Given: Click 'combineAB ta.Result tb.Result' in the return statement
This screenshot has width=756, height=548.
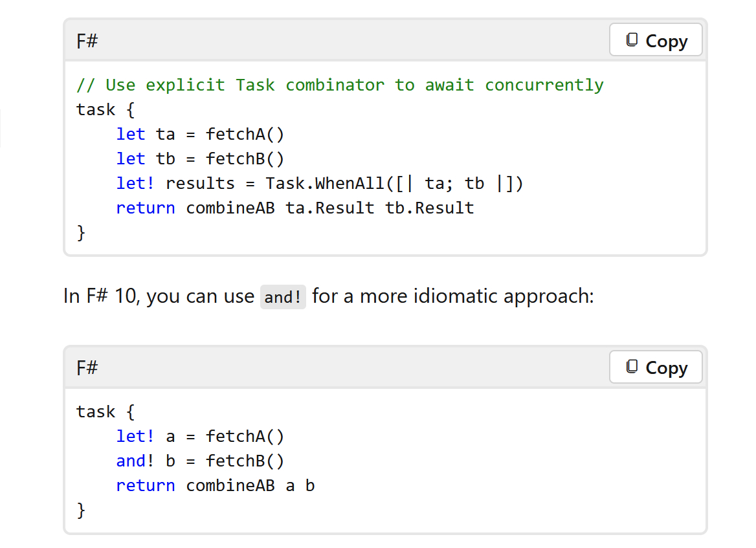Looking at the screenshot, I should tap(330, 208).
